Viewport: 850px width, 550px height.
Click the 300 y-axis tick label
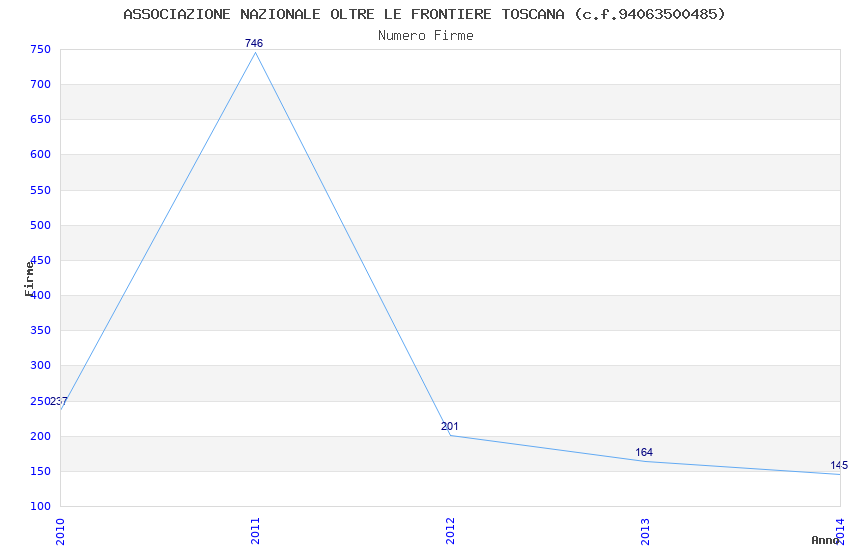point(40,366)
